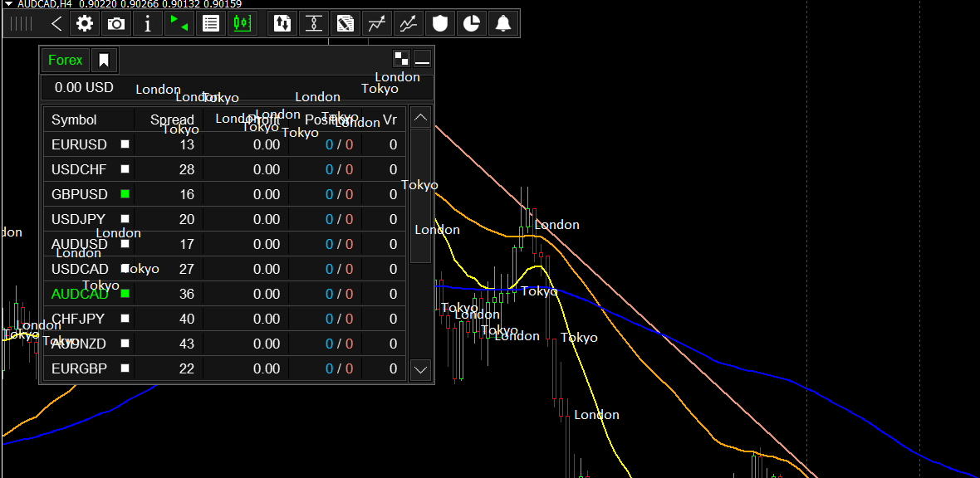Open the pie chart statistics icon
This screenshot has height=478, width=980.
coord(471,24)
